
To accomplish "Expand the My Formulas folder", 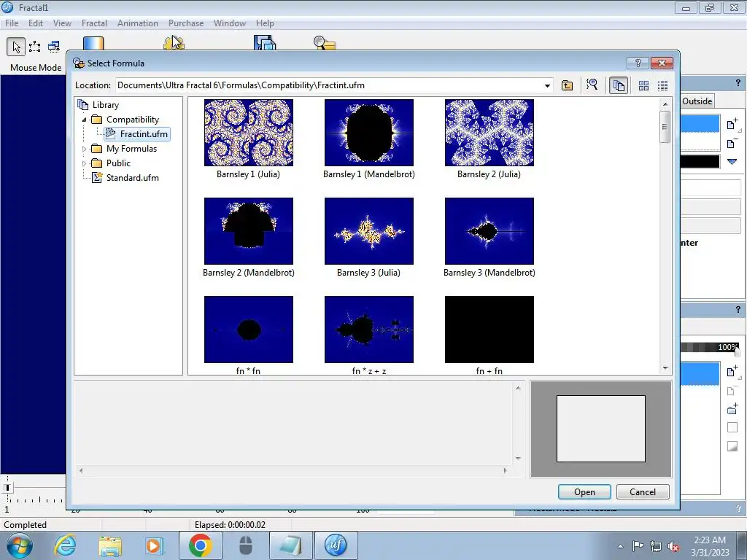I will click(85, 149).
